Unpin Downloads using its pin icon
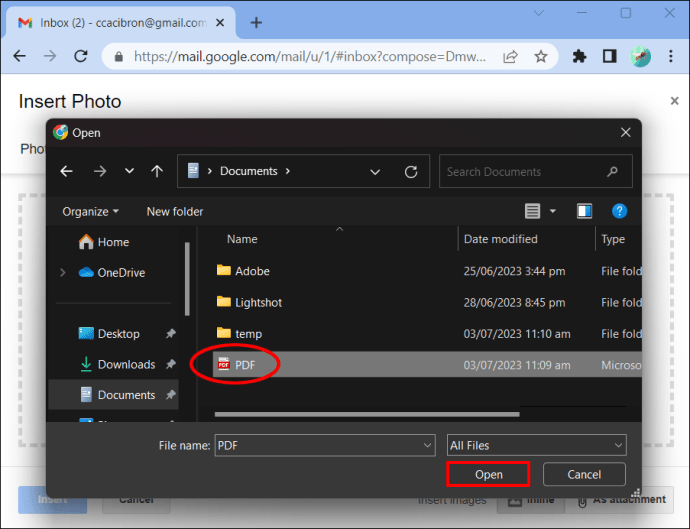 [x=171, y=364]
